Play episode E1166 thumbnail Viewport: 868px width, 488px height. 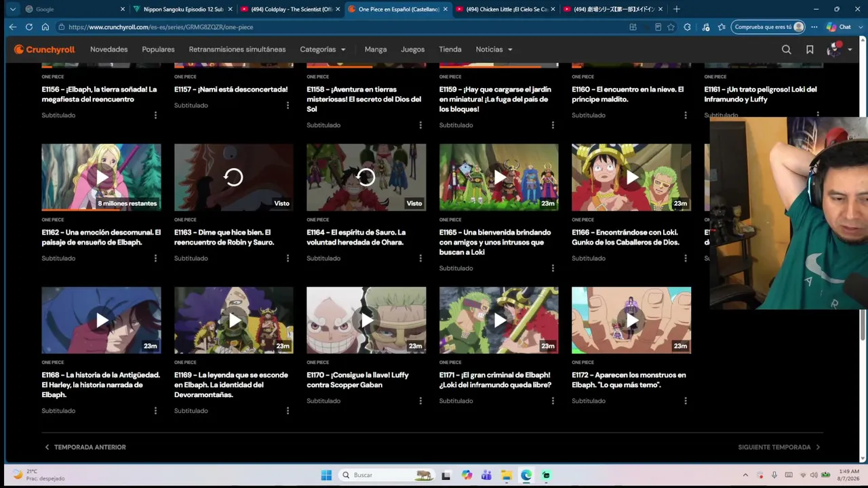pos(631,178)
